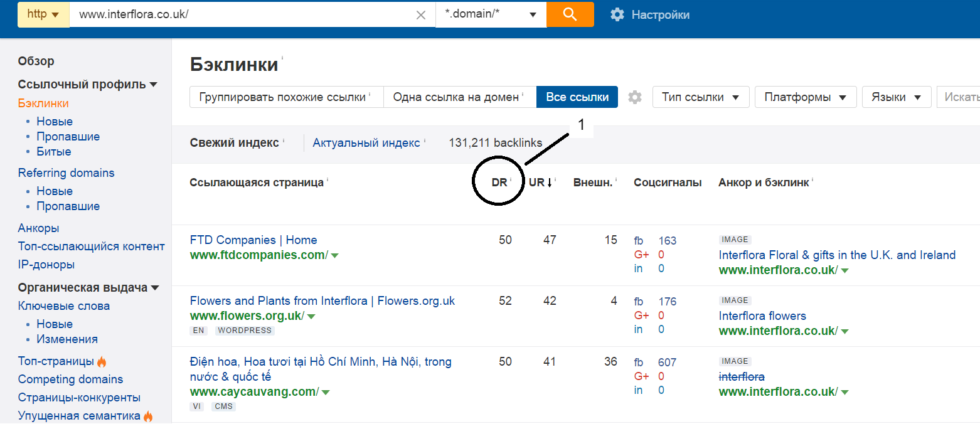The width and height of the screenshot is (980, 424).
Task: Open Новые under Ключевые слова
Action: pyautogui.click(x=55, y=324)
